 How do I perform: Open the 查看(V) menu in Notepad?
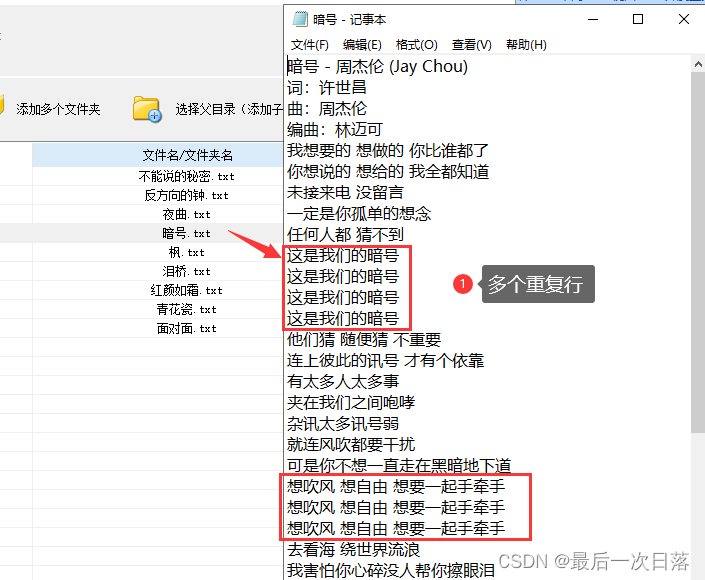click(472, 45)
